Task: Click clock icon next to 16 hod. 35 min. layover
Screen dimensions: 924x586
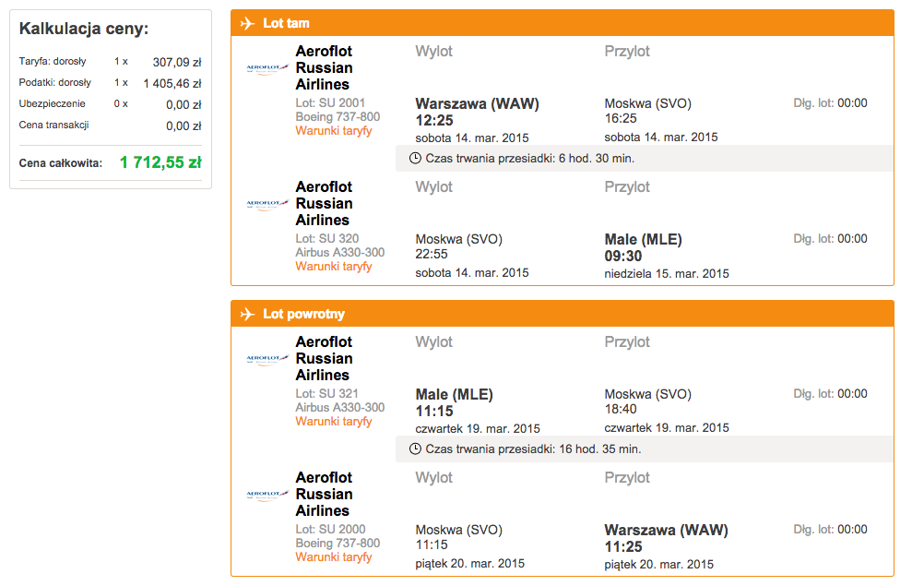Action: tap(415, 449)
